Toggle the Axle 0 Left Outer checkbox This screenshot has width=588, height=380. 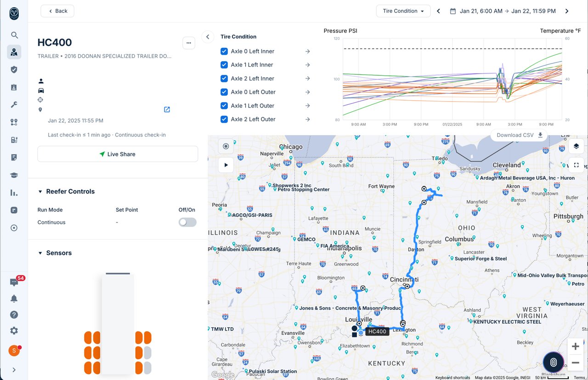pyautogui.click(x=224, y=92)
